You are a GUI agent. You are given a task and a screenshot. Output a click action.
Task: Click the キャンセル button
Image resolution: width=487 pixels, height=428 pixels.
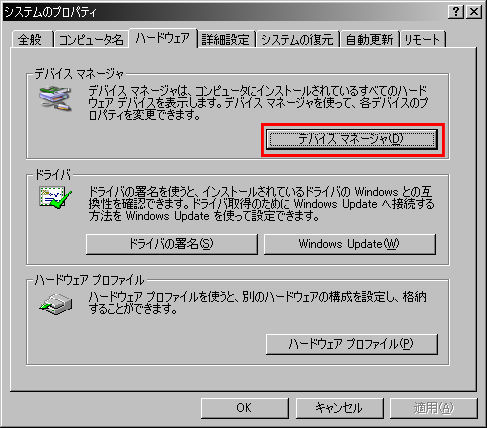[339, 408]
